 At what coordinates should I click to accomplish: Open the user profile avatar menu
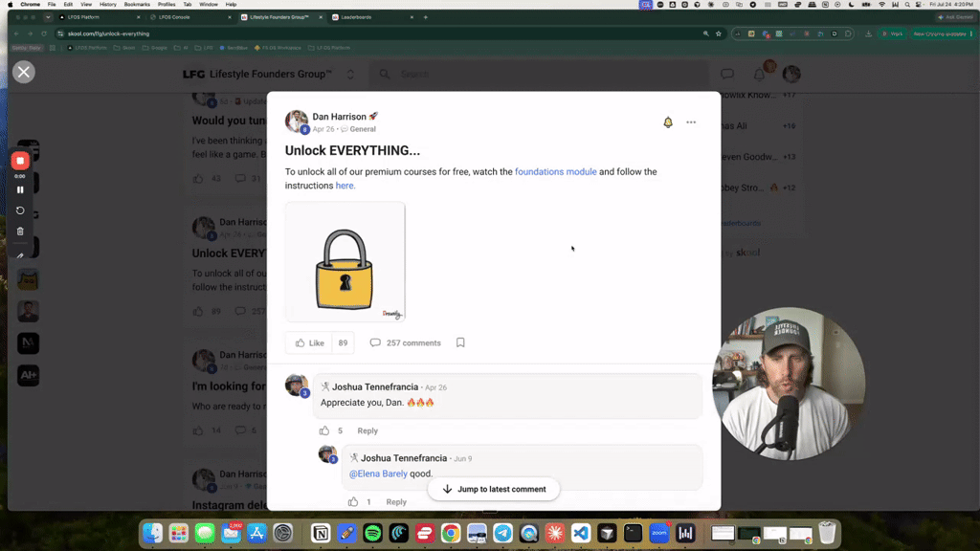point(791,75)
